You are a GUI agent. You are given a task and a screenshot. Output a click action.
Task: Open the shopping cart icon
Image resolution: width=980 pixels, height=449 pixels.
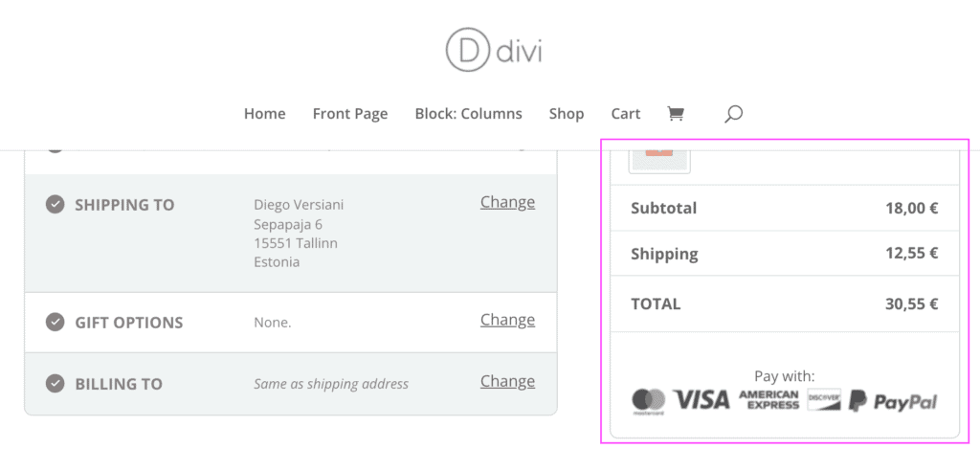point(676,114)
